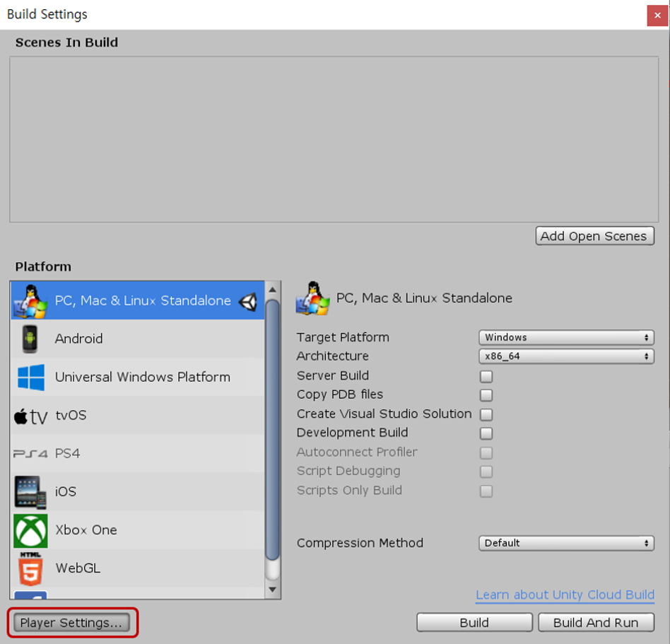The width and height of the screenshot is (670, 644).
Task: Click the PS4 logo icon
Action: pyautogui.click(x=30, y=453)
